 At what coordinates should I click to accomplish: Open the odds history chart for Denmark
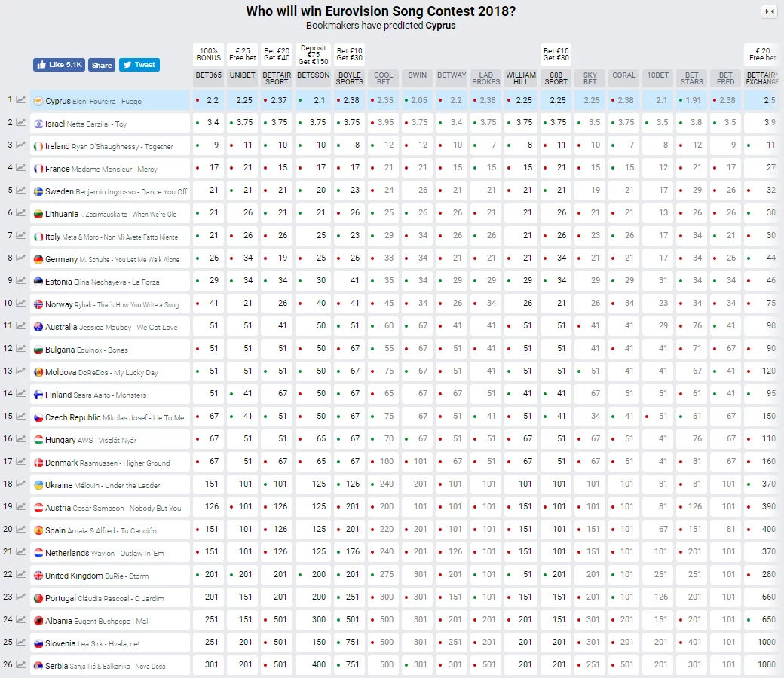pos(20,461)
